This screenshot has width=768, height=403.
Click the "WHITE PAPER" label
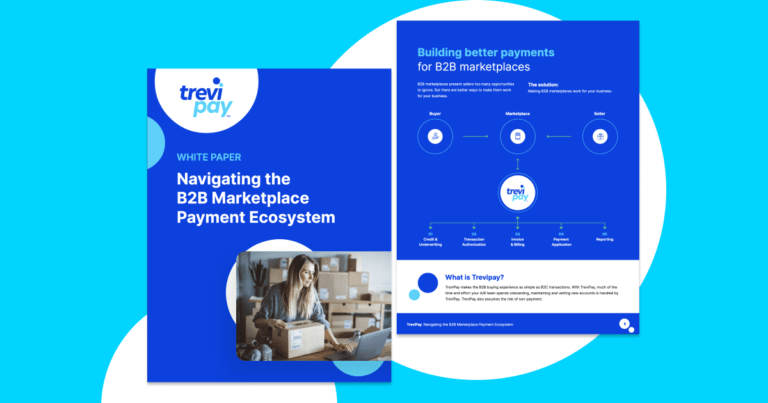(209, 157)
